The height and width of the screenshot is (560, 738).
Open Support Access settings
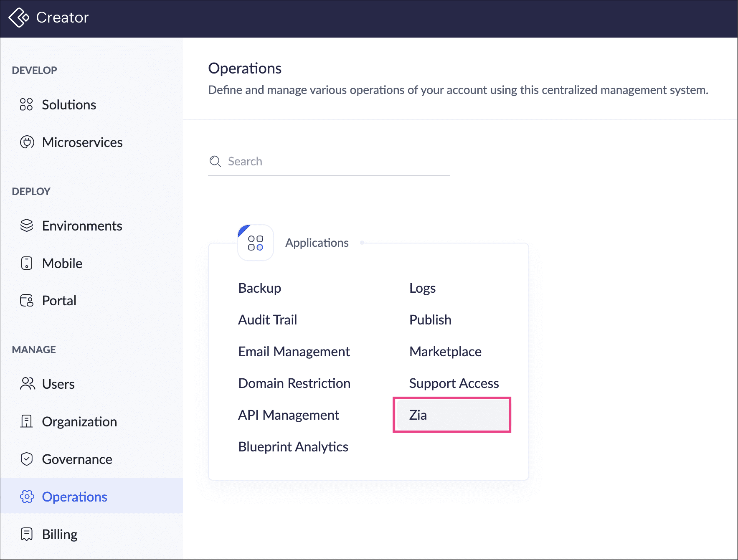click(454, 383)
